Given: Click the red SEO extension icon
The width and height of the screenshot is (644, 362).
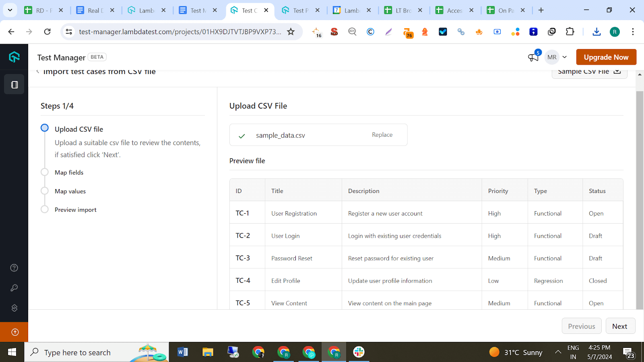Looking at the screenshot, I should [x=334, y=32].
